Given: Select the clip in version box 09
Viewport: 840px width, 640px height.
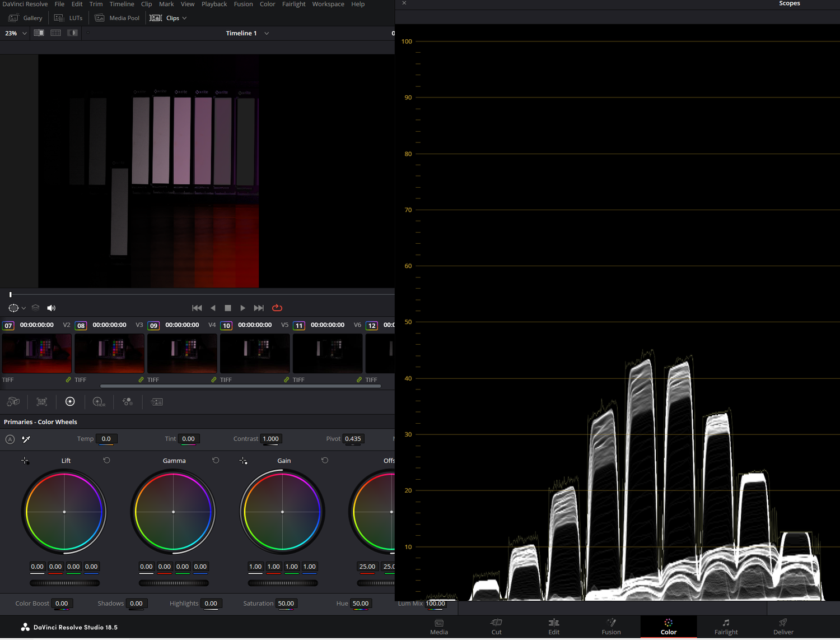Looking at the screenshot, I should coord(153,325).
